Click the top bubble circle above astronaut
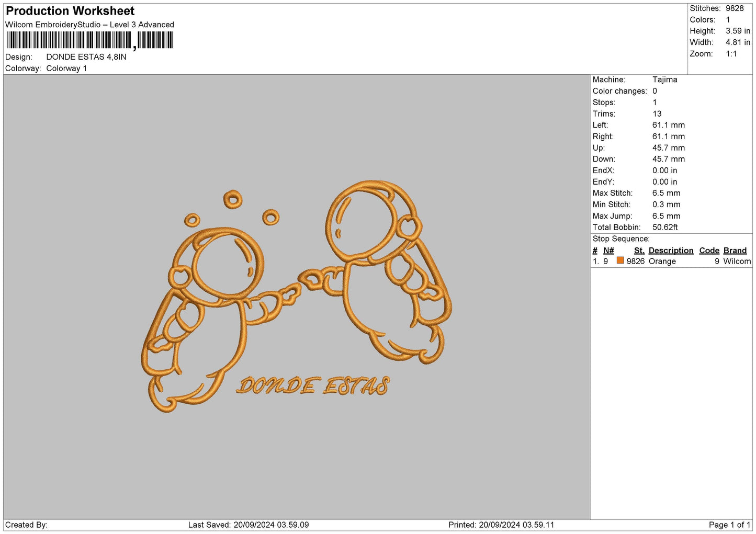The width and height of the screenshot is (756, 534). click(233, 199)
